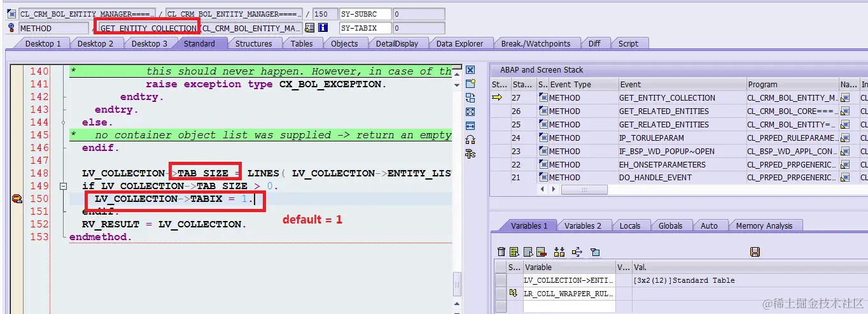Switch to the Desktop 2 tab
The width and height of the screenshot is (868, 314).
tap(95, 43)
